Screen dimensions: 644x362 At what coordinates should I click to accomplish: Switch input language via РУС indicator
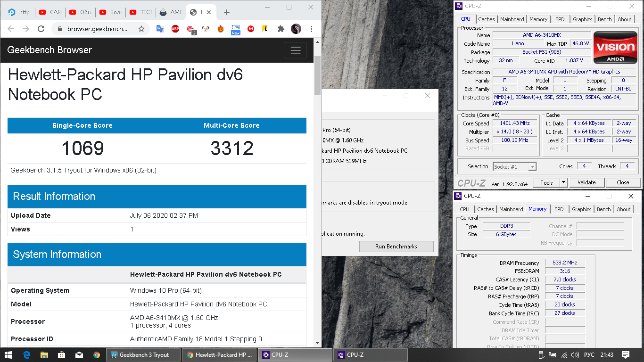point(589,355)
